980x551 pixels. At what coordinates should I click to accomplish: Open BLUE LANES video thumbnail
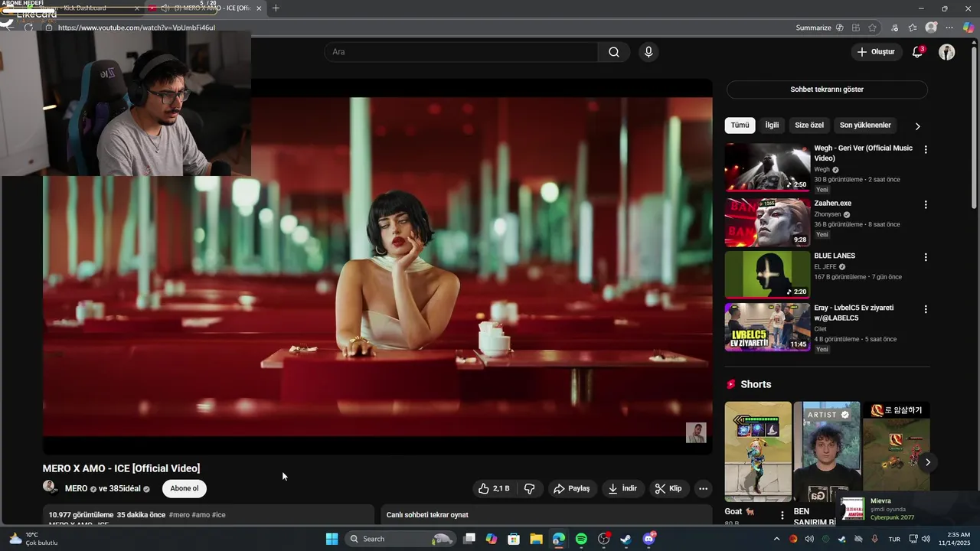tap(767, 275)
